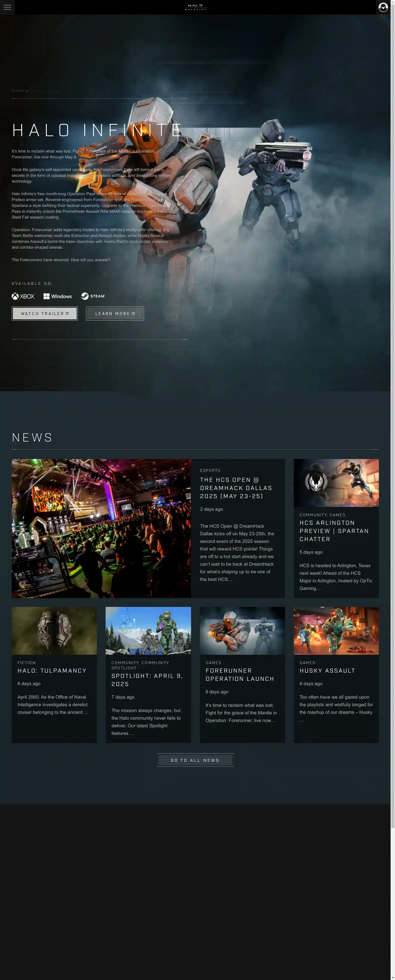Open the Spartan profile account icon

pos(383,7)
